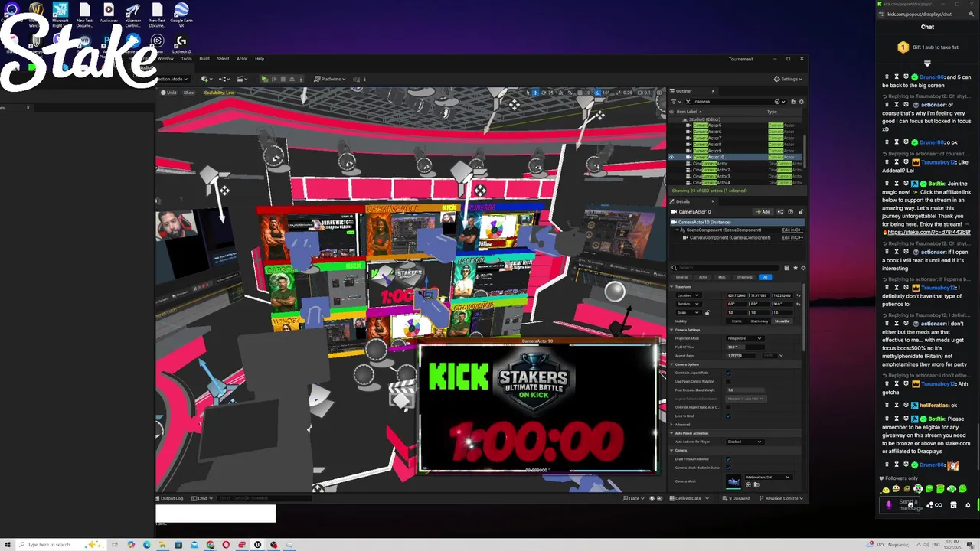Screen dimensions: 980x551
Task: Click the Outliner add folder icon
Action: [793, 102]
